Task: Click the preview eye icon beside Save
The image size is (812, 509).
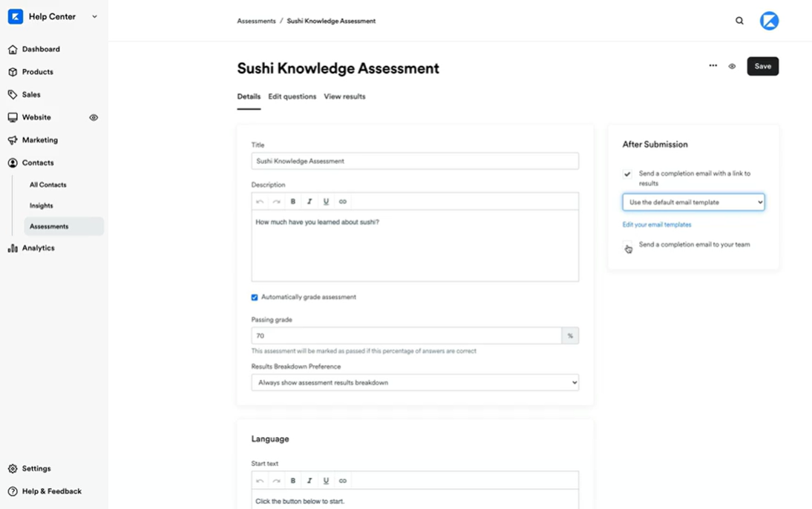Action: click(732, 67)
